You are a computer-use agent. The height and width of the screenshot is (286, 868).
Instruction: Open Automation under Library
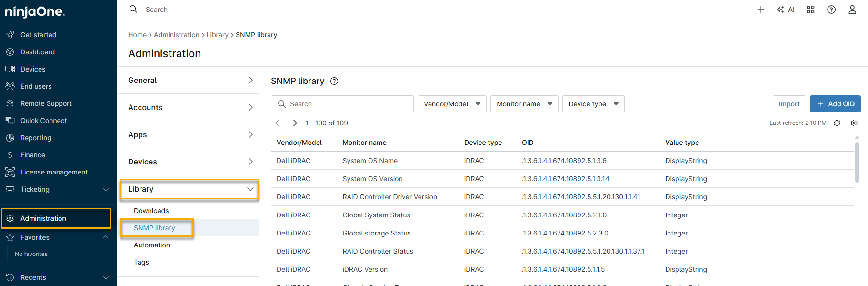(x=152, y=245)
